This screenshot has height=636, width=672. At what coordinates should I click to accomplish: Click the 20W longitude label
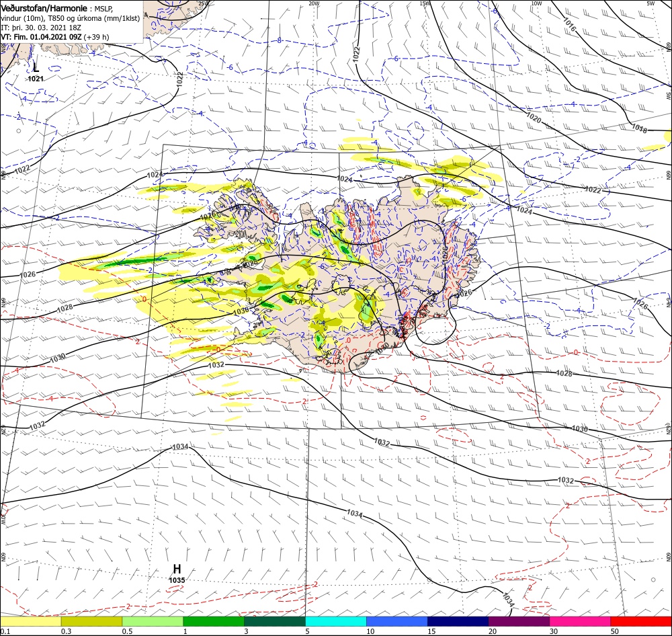(314, 3)
